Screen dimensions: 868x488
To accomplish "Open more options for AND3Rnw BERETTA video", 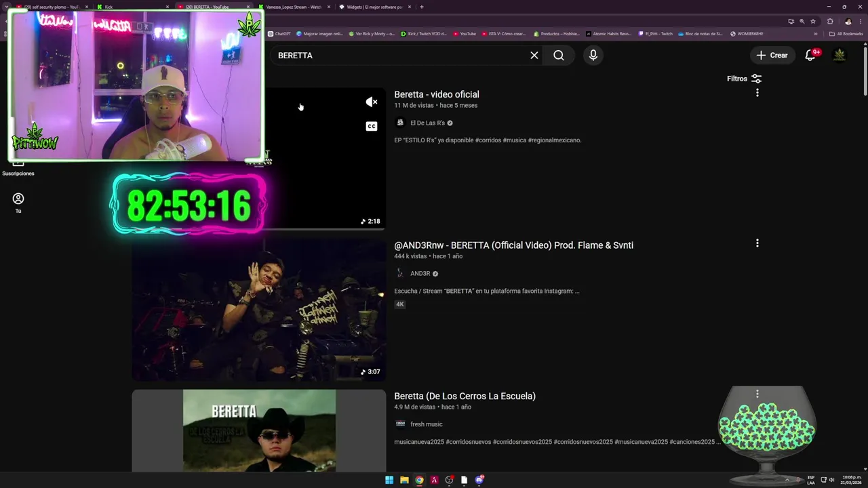I will [x=757, y=243].
